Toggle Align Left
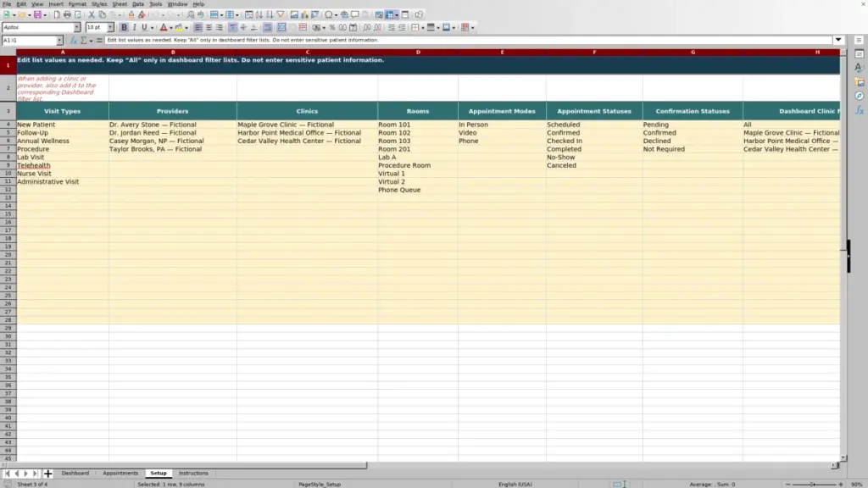The height and width of the screenshot is (488, 868). tap(198, 28)
